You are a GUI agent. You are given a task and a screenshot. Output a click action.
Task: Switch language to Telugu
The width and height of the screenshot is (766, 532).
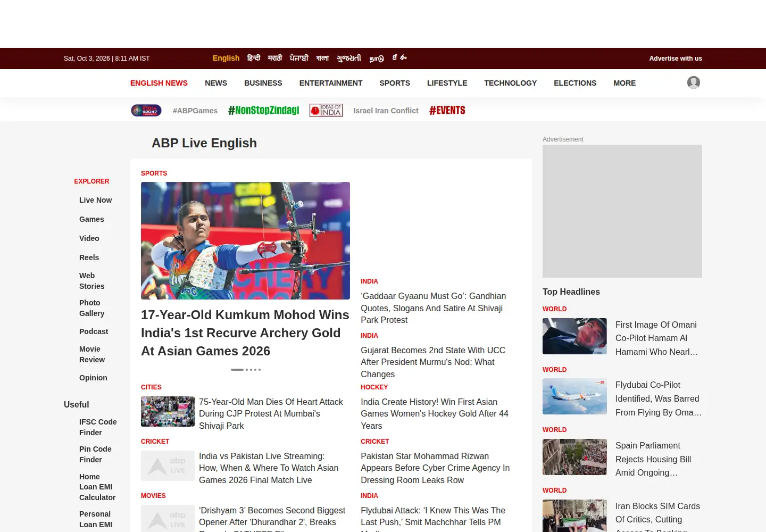click(399, 57)
